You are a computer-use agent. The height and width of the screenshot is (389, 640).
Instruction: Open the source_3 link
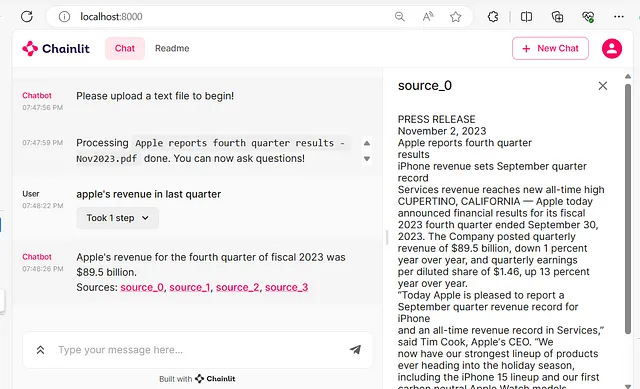tap(287, 287)
